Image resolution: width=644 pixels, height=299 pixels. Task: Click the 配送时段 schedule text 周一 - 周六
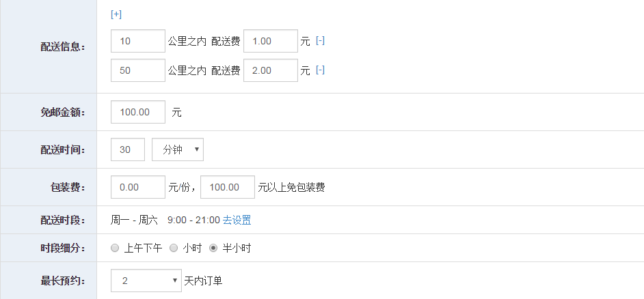pyautogui.click(x=134, y=220)
